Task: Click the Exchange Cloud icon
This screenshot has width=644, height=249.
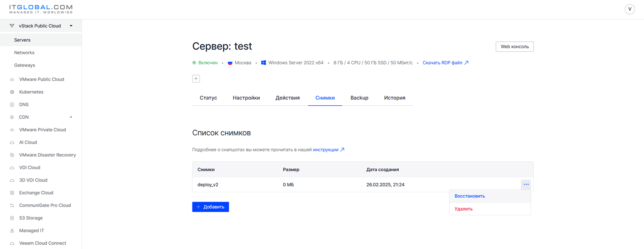Action: click(x=12, y=193)
